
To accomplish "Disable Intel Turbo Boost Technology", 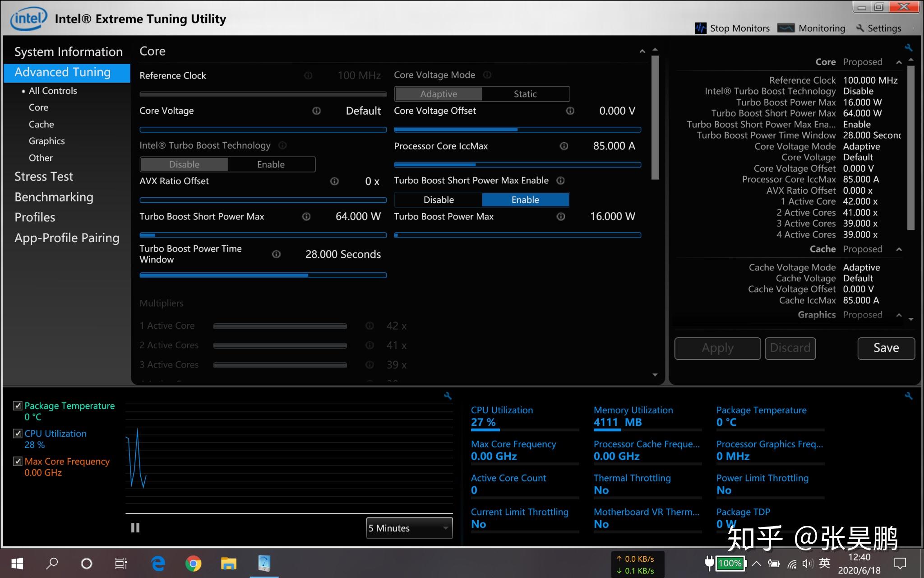I will tap(184, 164).
